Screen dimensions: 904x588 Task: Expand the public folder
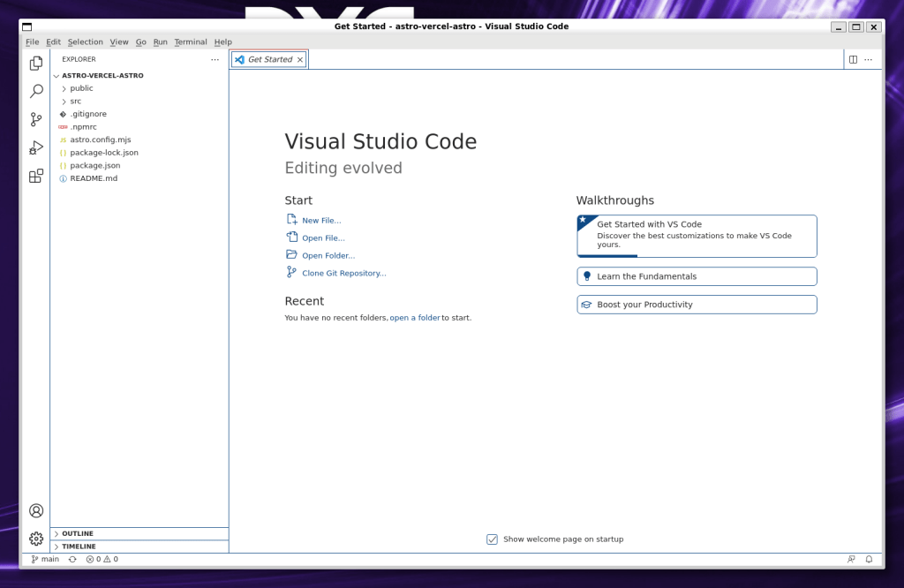81,88
